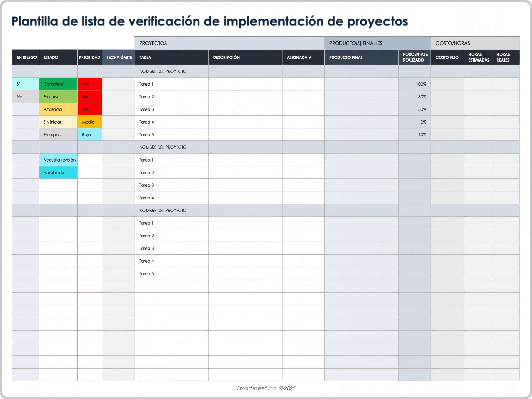Select the 'En curso' status cell
This screenshot has width=532, height=399.
[58, 96]
